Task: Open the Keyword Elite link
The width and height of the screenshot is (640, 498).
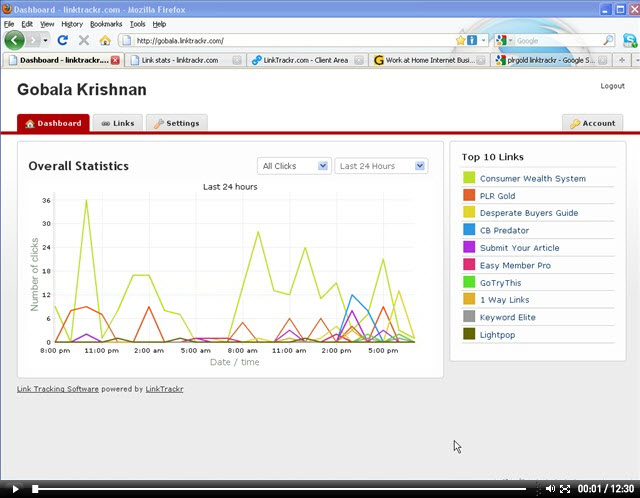Action: tap(508, 317)
